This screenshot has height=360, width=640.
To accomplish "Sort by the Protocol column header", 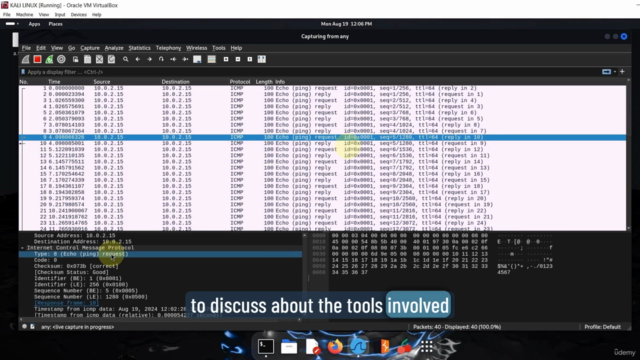I will (240, 82).
